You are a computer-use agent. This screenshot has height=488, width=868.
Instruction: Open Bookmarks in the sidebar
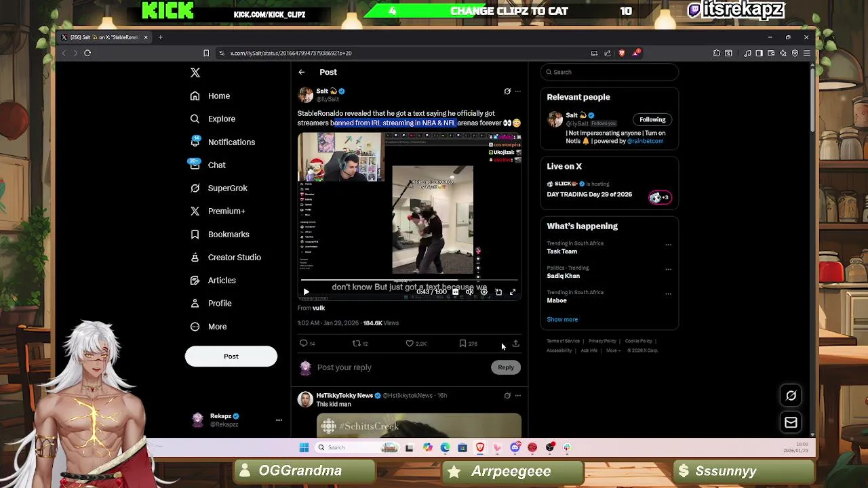click(x=219, y=235)
